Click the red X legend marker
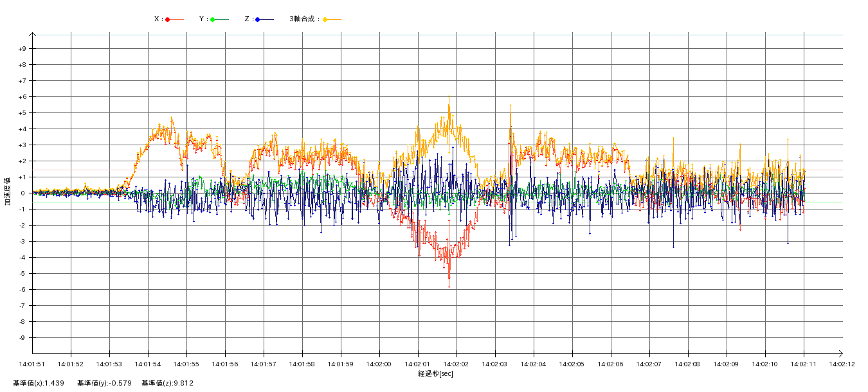Screen dimensions: 868x392 (168, 19)
